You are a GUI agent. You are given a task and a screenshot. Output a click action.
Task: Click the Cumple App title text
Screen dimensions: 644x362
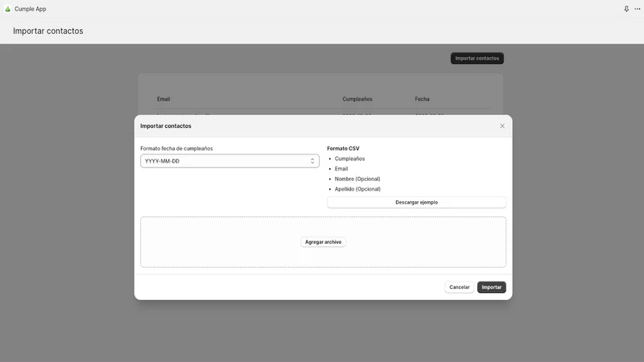[x=31, y=9]
